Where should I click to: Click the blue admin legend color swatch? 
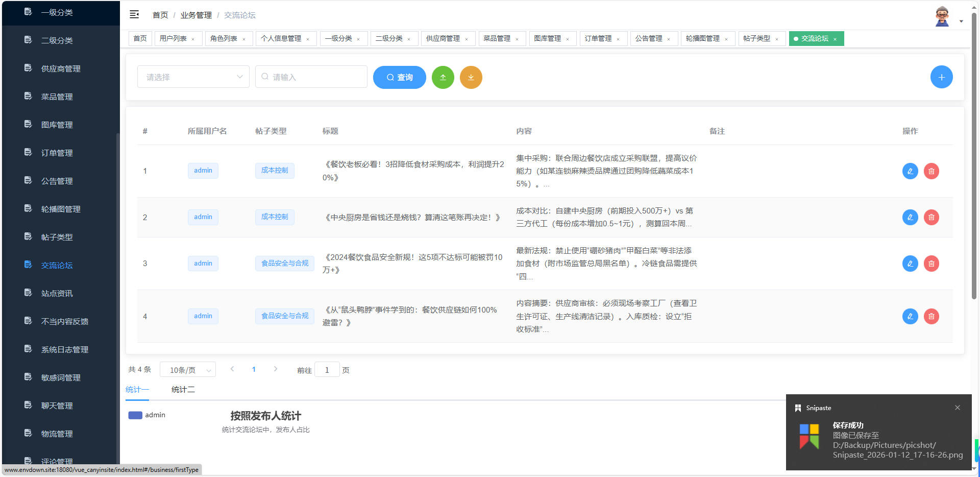click(135, 415)
